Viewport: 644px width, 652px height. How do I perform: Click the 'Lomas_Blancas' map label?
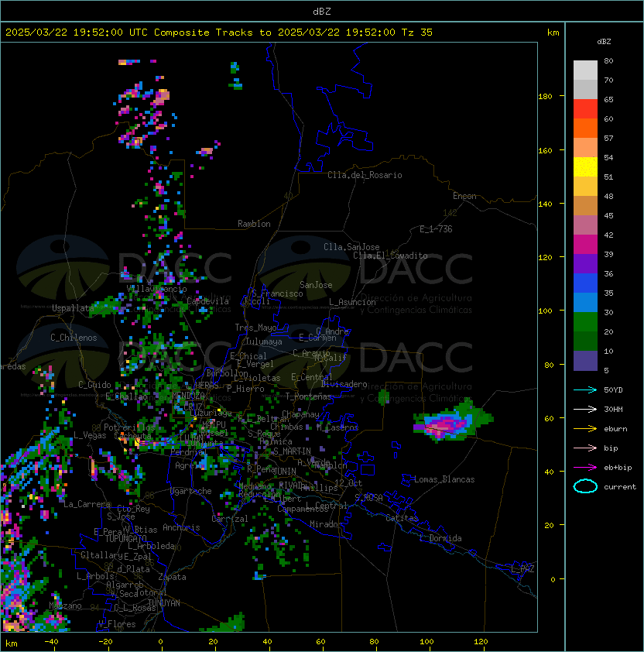click(444, 479)
